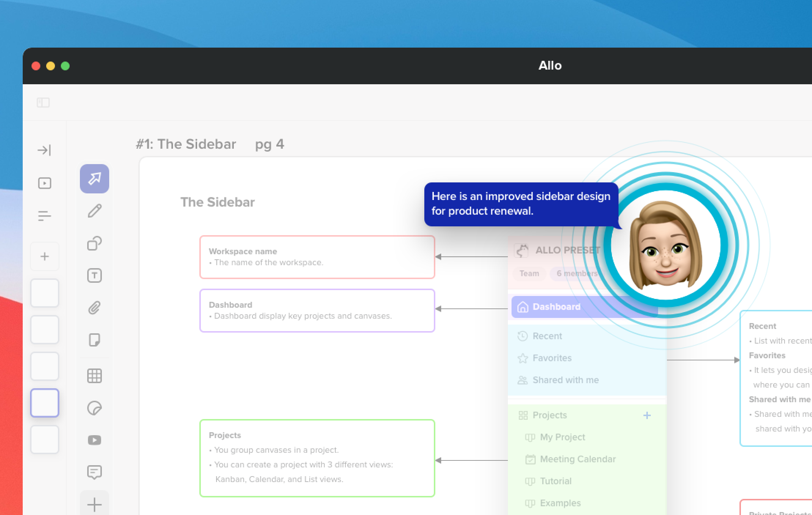Click Favorites in the sidebar
The width and height of the screenshot is (812, 515).
pyautogui.click(x=552, y=358)
